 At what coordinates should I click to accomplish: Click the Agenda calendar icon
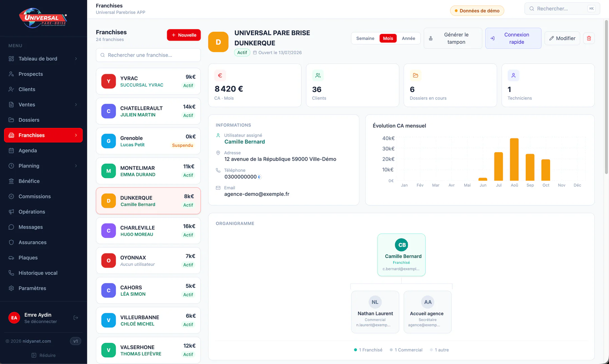11,151
